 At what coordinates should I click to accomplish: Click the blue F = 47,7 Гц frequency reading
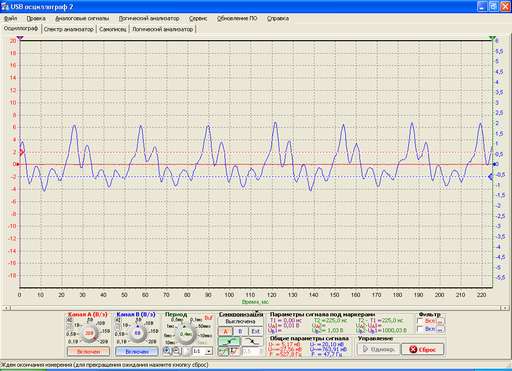tap(327, 355)
